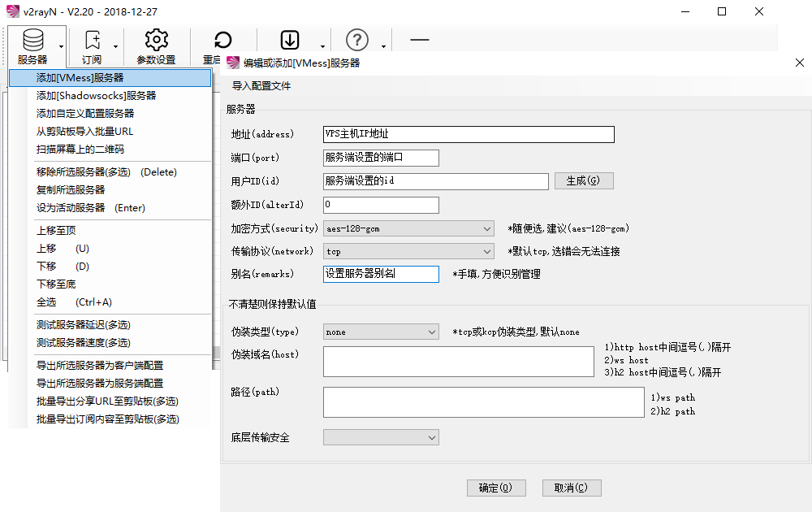Viewport: 812px width, 512px height.
Task: Confirm with the 确定(O) button
Action: (x=496, y=488)
